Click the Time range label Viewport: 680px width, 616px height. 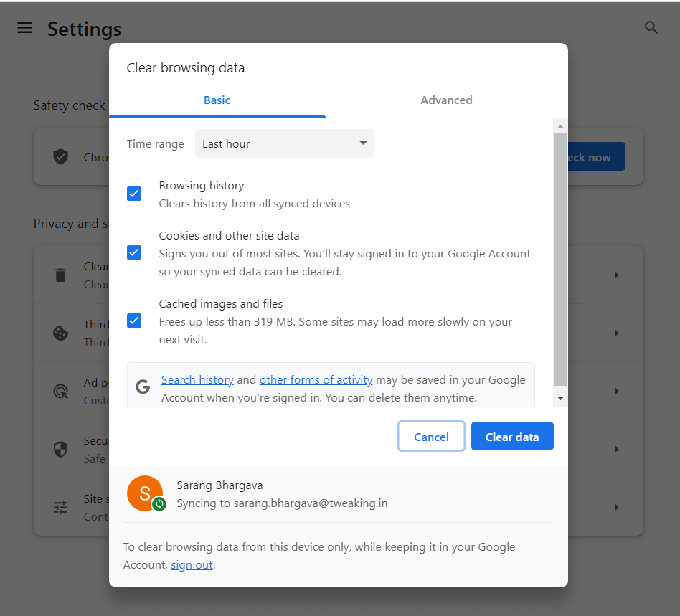point(155,144)
